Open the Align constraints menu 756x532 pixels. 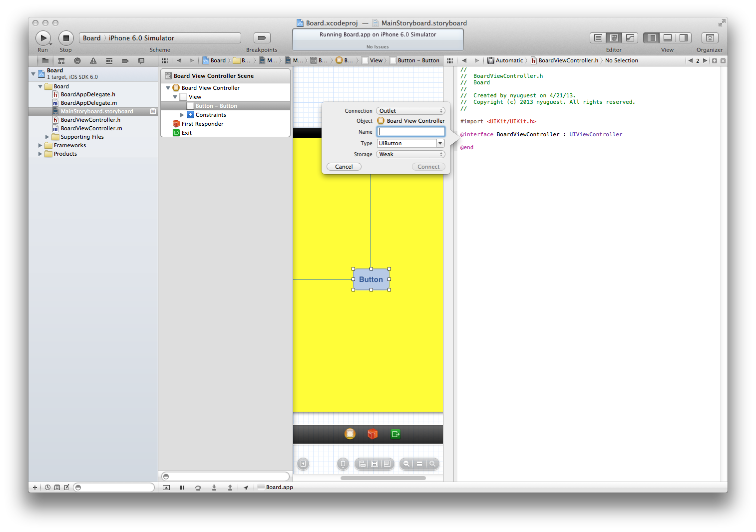pos(362,464)
